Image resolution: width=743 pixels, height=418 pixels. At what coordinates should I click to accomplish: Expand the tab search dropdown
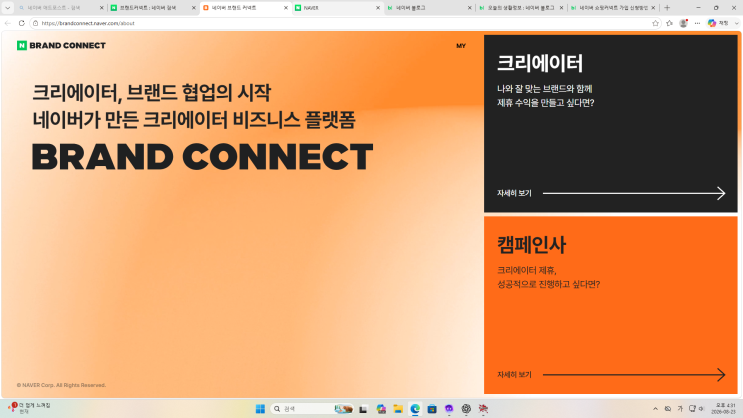point(8,8)
